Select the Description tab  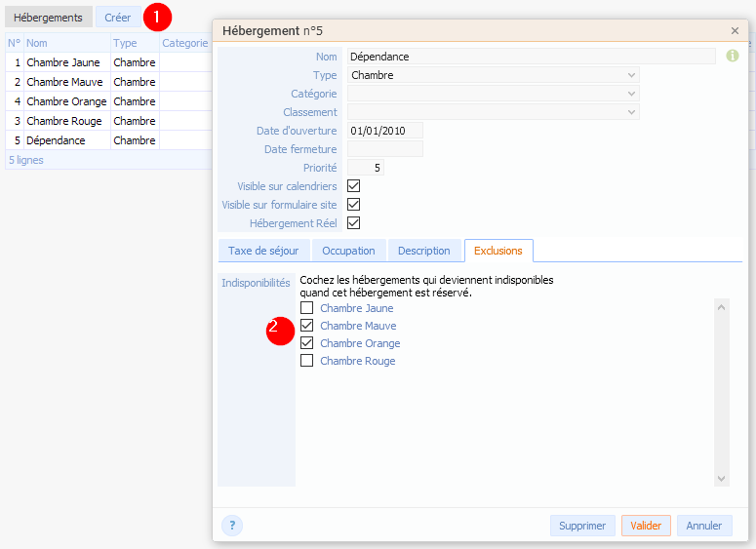tap(424, 251)
